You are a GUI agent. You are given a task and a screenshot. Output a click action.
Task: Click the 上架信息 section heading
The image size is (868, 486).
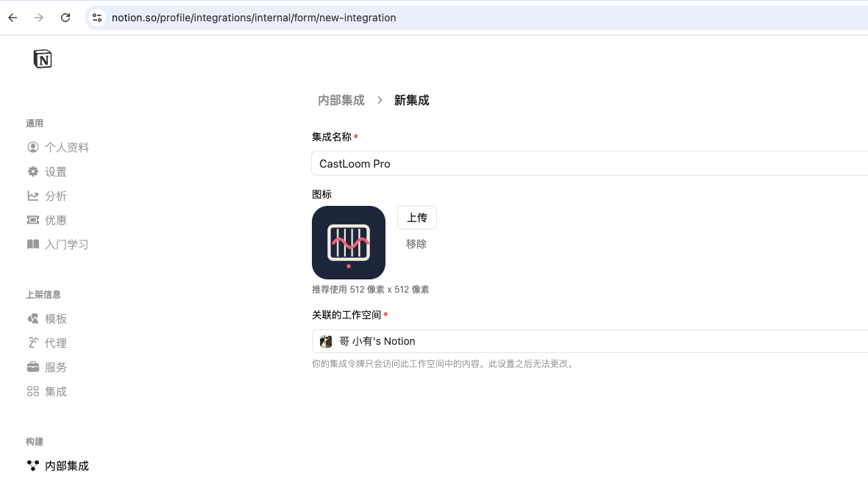click(43, 295)
